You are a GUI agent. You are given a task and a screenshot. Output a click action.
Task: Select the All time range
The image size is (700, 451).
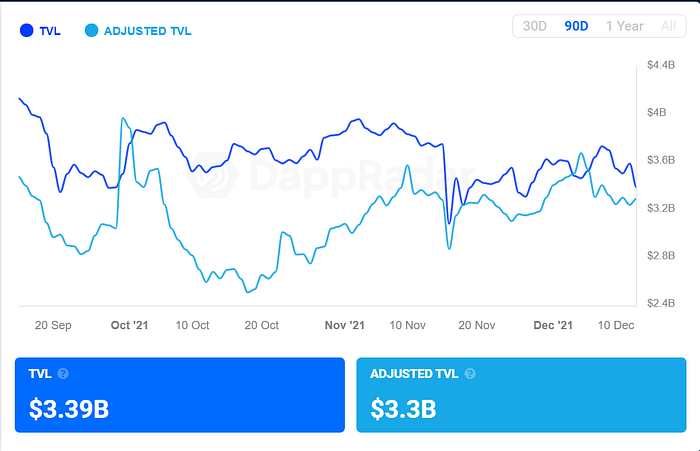[x=668, y=26]
